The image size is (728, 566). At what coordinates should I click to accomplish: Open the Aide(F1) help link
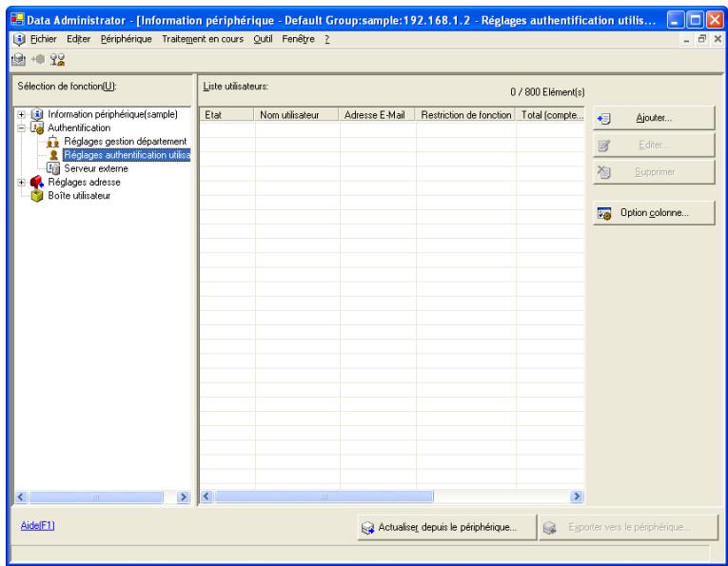[38, 526]
